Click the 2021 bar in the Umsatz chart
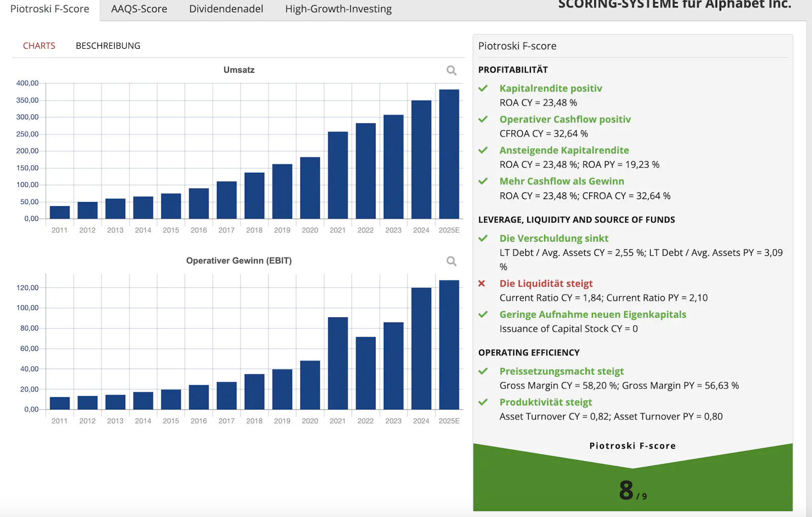 click(338, 175)
